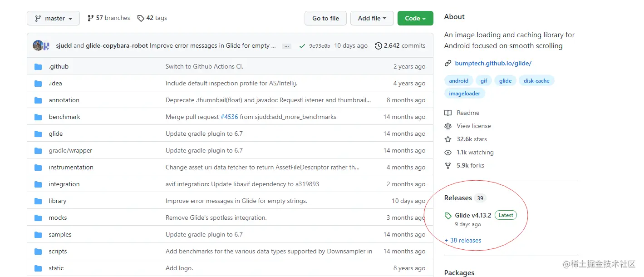Click the library folder icon

click(x=38, y=201)
